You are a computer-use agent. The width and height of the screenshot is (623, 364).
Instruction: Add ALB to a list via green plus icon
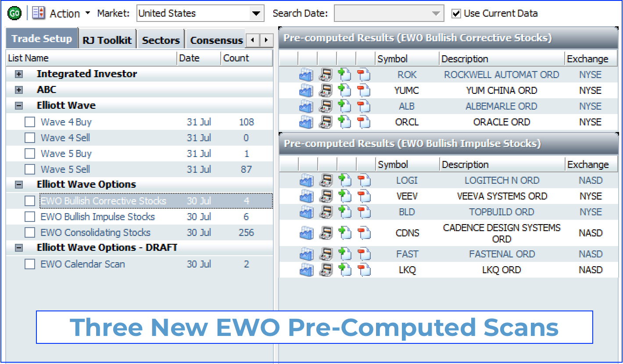[344, 106]
